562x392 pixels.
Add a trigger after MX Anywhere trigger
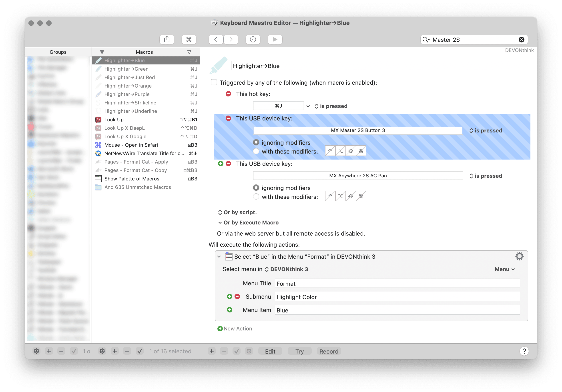click(x=221, y=164)
